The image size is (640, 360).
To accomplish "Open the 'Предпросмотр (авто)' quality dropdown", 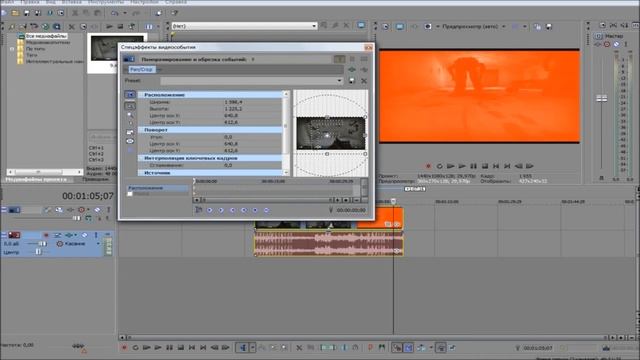I will [x=474, y=27].
